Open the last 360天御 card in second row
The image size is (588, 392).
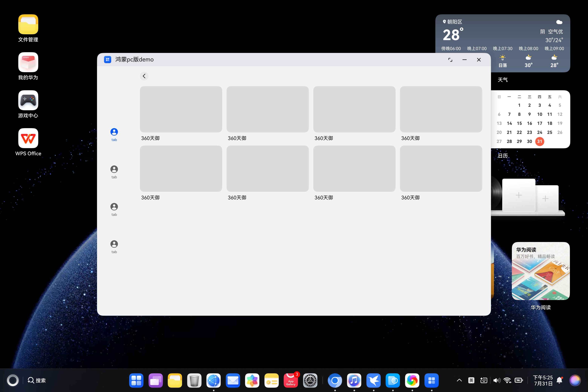coord(441,169)
